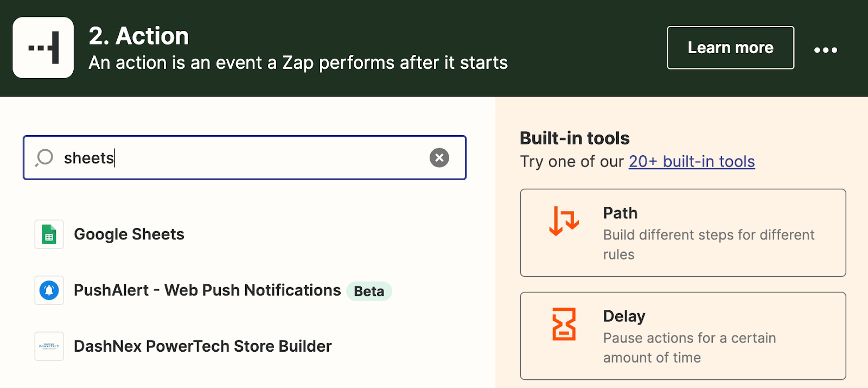The image size is (868, 388).
Task: Click the DashNex PowerTech logo icon
Action: (x=49, y=346)
